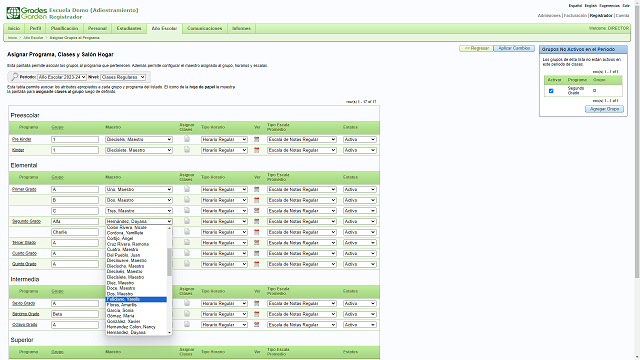View schedule calendar icon for Pre Kinder
The width and height of the screenshot is (640, 360).
(256, 140)
